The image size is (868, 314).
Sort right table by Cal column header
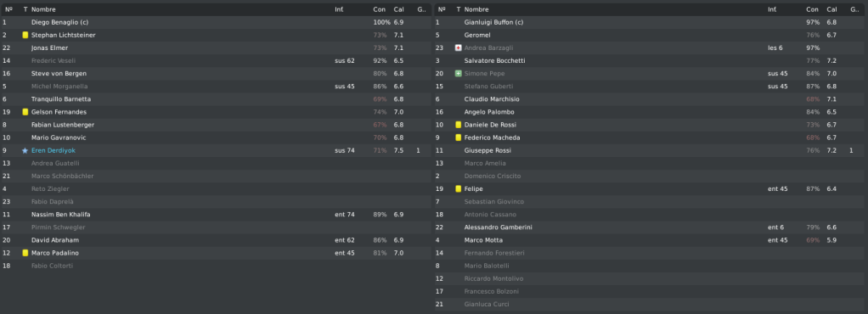tap(831, 9)
